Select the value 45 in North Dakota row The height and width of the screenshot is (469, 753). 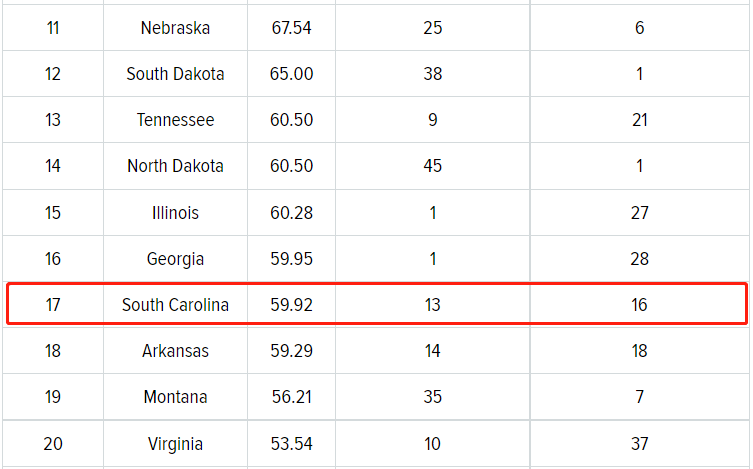tap(432, 166)
